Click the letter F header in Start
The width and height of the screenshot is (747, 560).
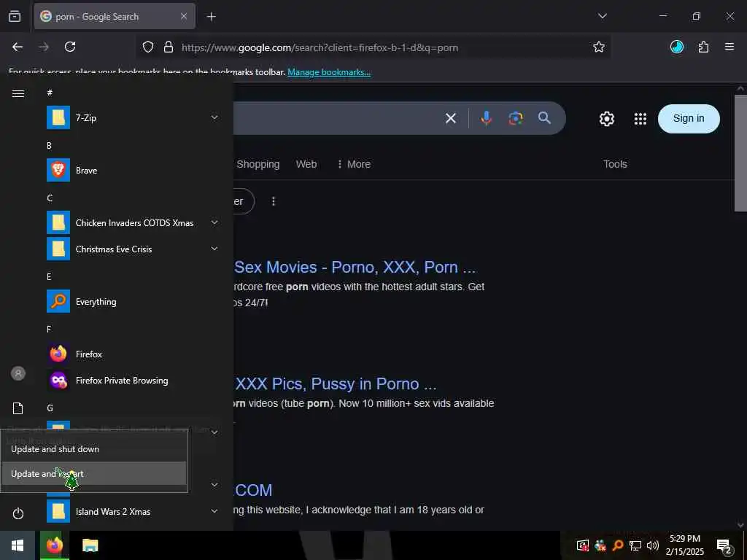tap(49, 330)
